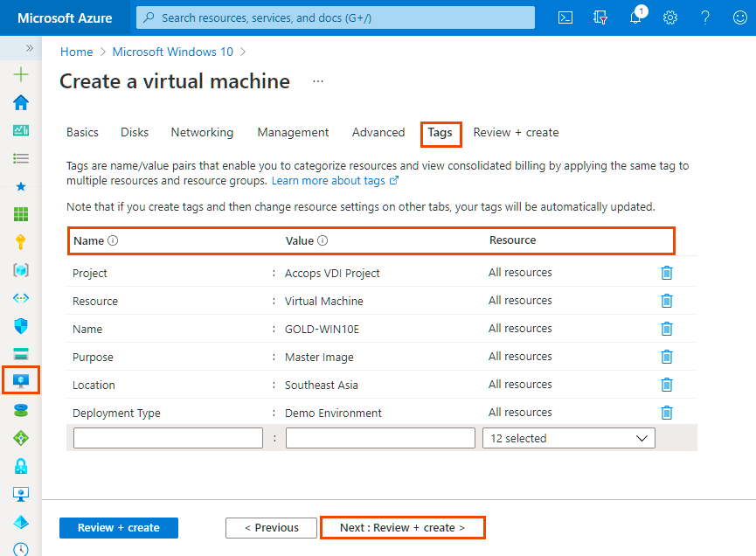Click the empty new tag value field

tap(380, 438)
